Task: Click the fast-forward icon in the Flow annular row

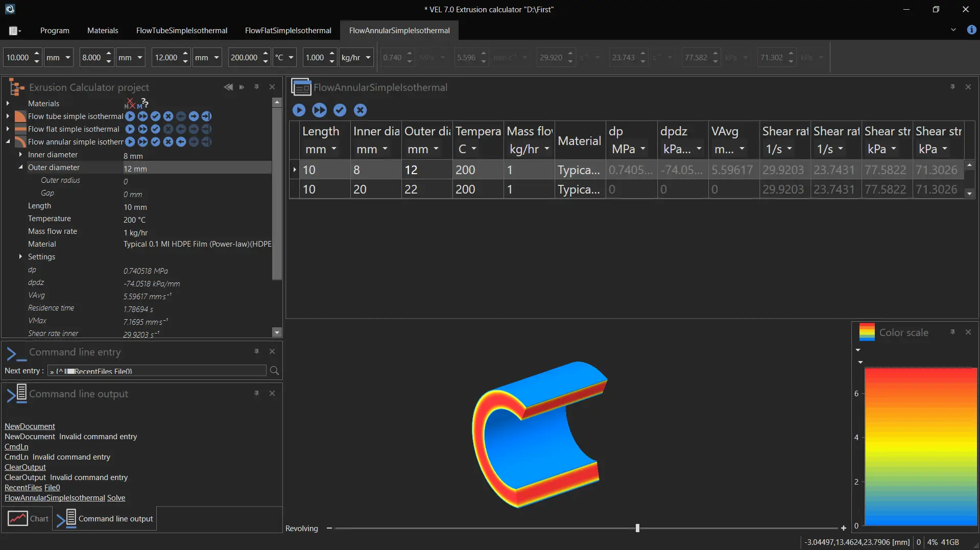Action: coord(143,142)
